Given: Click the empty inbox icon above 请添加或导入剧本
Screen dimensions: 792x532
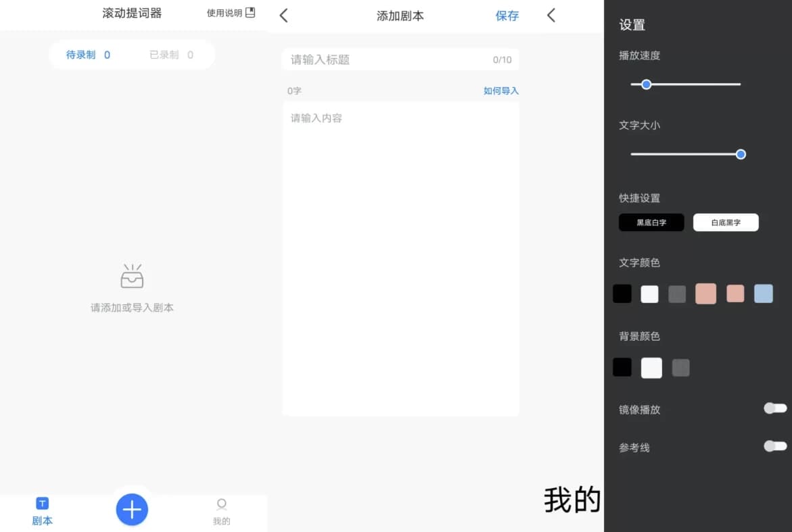Looking at the screenshot, I should [132, 276].
